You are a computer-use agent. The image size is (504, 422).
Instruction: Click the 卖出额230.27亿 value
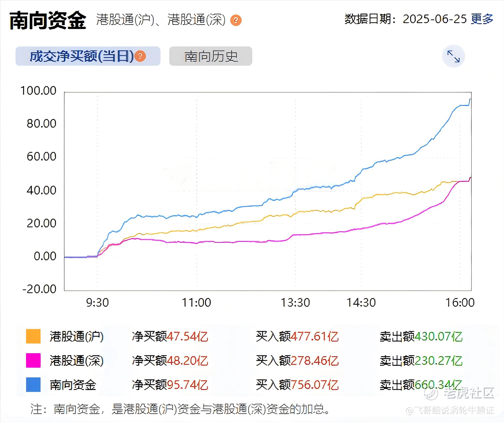click(421, 361)
